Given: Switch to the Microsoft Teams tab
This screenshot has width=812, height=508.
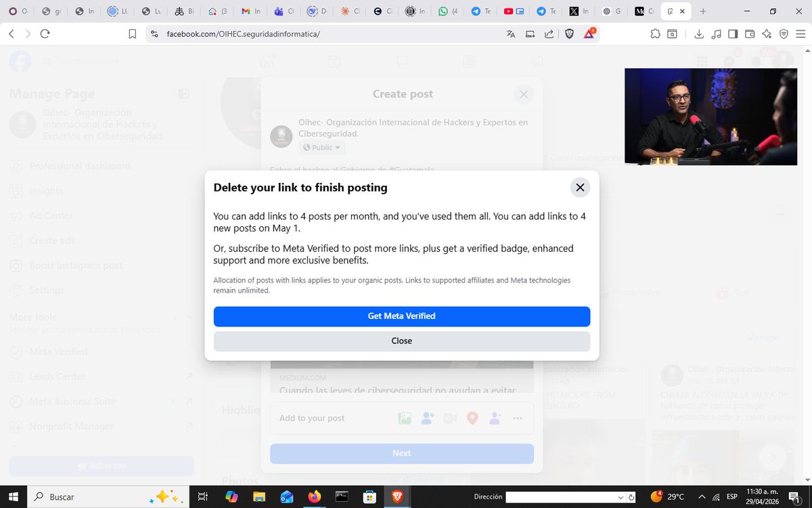Looking at the screenshot, I should (x=284, y=12).
